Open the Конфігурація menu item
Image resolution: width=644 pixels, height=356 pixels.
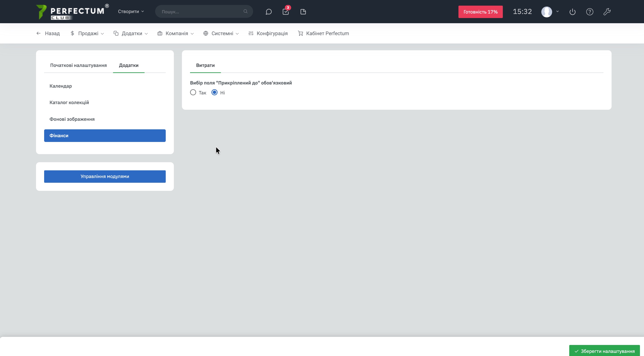pos(268,34)
